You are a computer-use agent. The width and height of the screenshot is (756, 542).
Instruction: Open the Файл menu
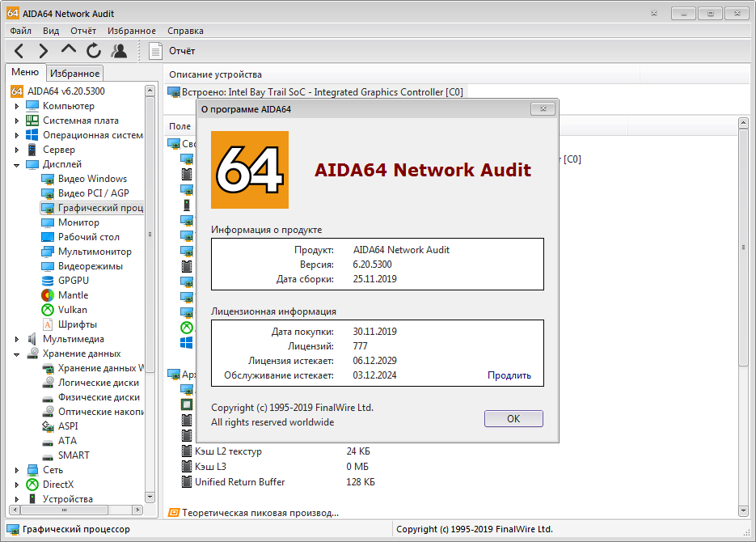point(21,31)
